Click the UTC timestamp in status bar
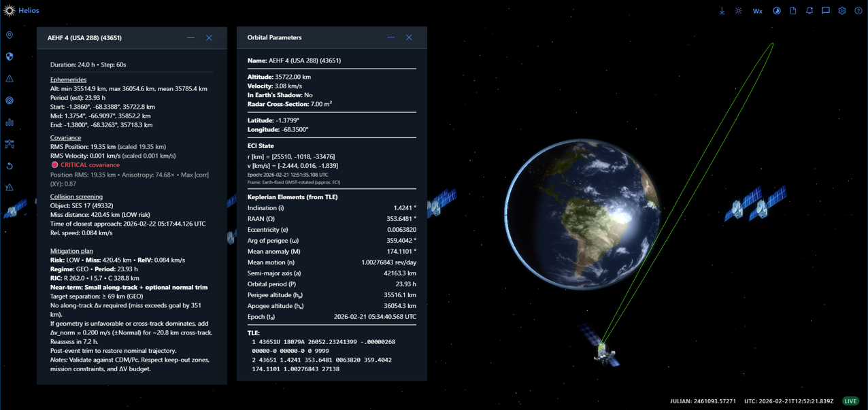Image resolution: width=868 pixels, height=410 pixels. [789, 401]
